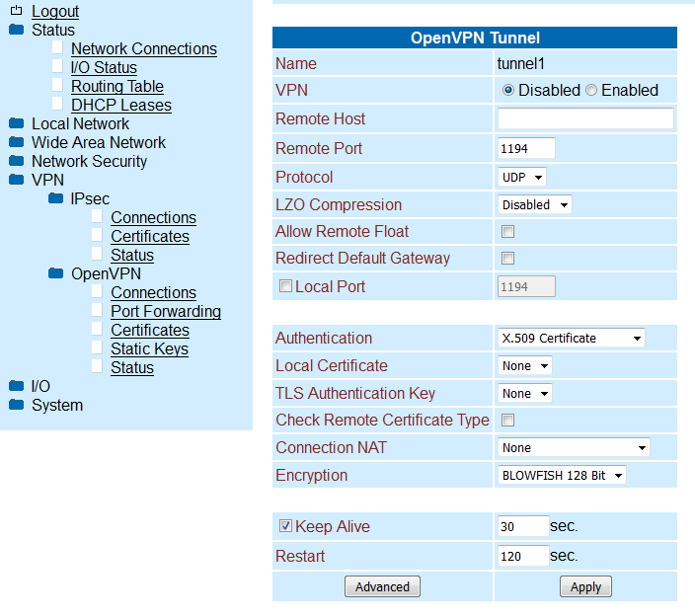The width and height of the screenshot is (695, 616).
Task: Open Connections under IPsec
Action: point(153,217)
